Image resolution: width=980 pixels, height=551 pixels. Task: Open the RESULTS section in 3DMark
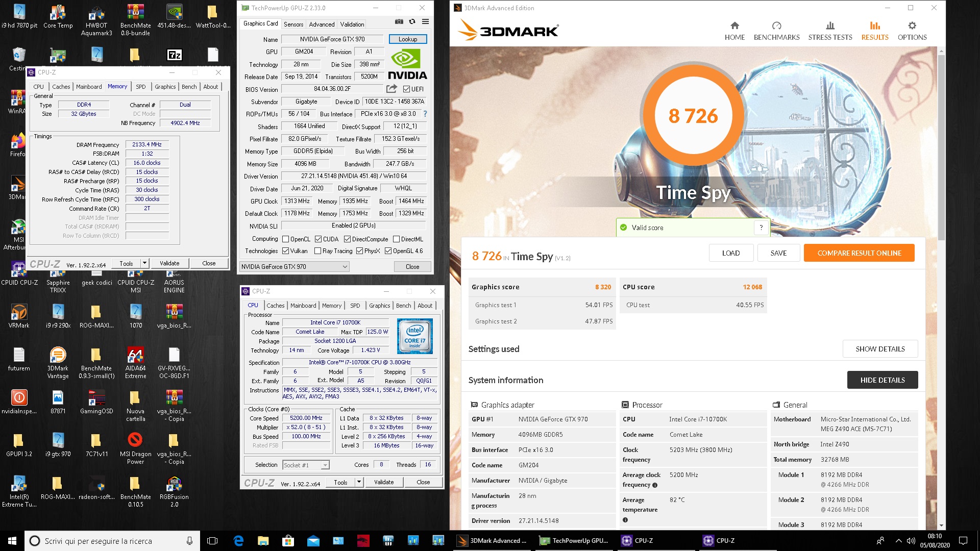(x=875, y=31)
